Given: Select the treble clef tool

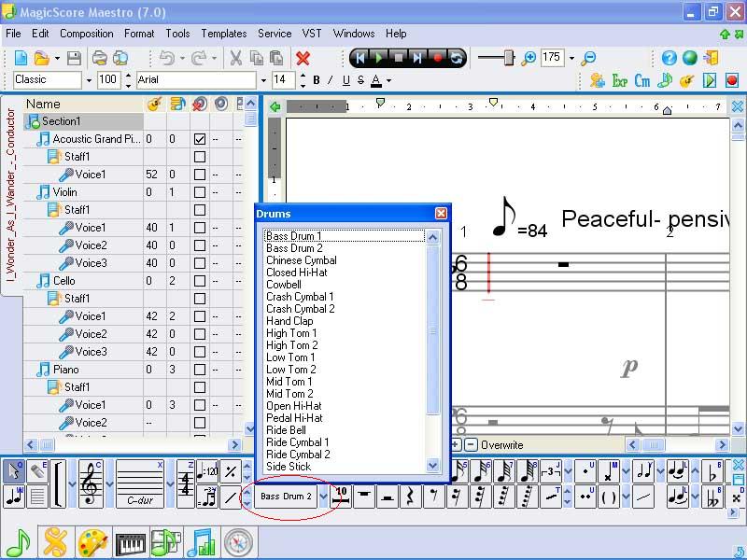Looking at the screenshot, I should 91,483.
